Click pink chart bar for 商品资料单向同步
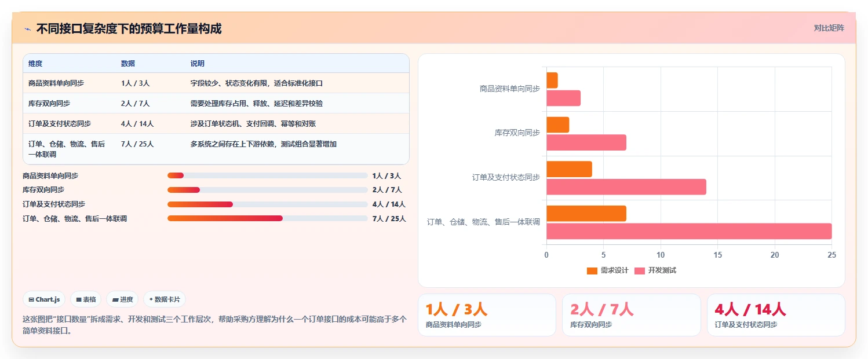 [563, 98]
